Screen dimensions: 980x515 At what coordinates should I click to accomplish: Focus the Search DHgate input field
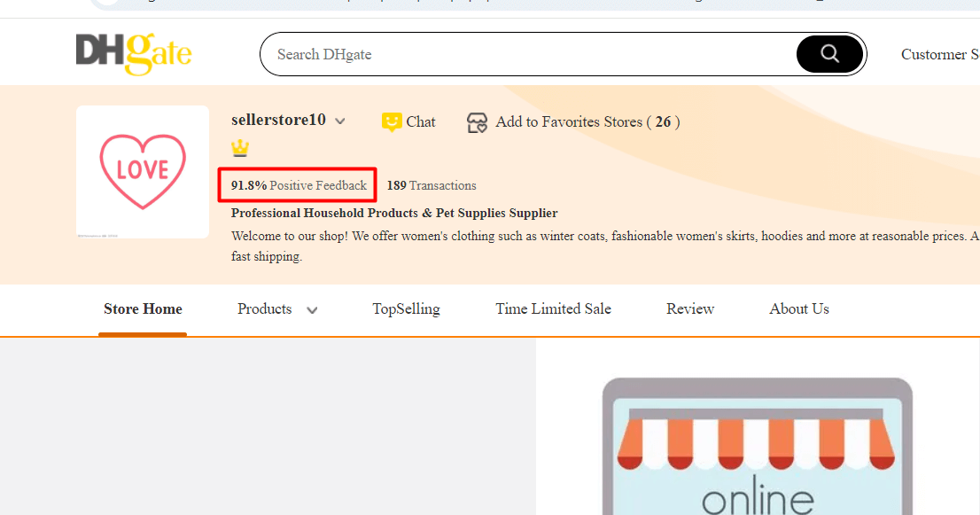click(x=532, y=54)
